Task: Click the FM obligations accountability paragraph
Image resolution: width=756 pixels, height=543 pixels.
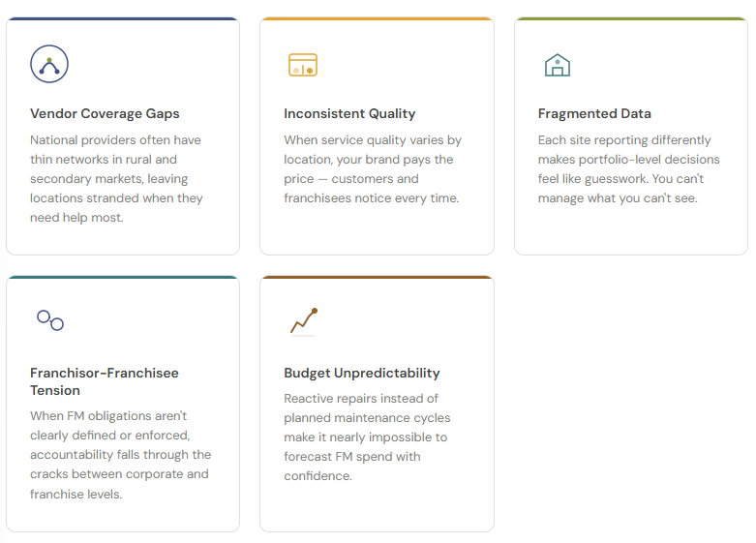Action: [120, 455]
